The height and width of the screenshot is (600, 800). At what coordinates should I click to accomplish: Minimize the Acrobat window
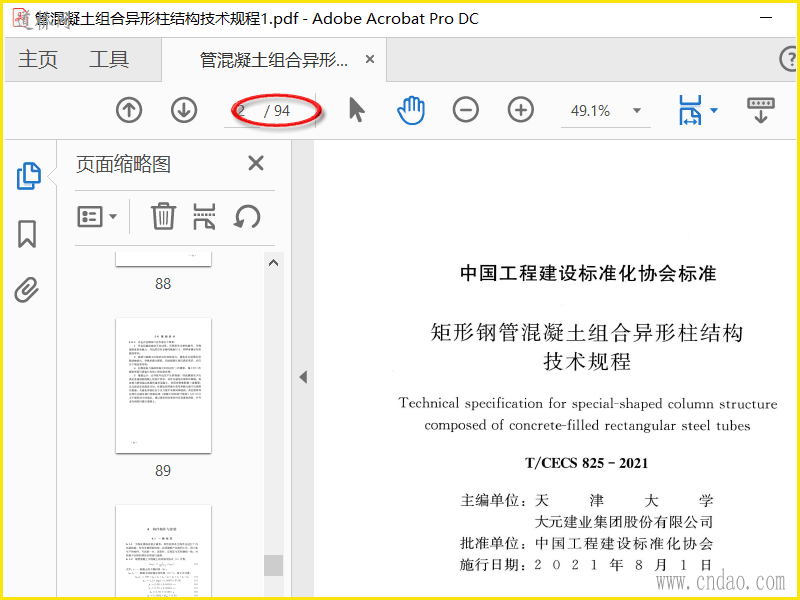pyautogui.click(x=766, y=18)
